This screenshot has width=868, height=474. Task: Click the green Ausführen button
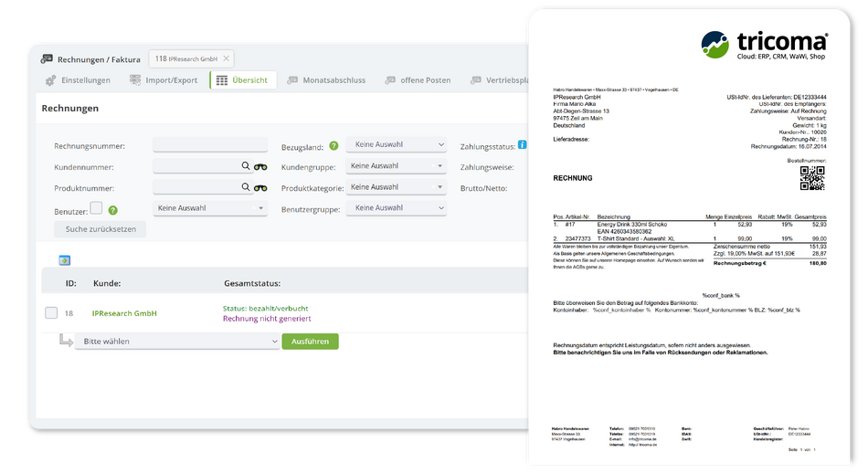(310, 342)
